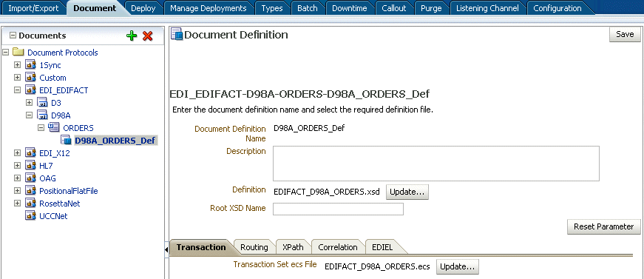Click the EDIFACT_D98A_ORDERS.ecs file name
The image size is (644, 279).
377,266
